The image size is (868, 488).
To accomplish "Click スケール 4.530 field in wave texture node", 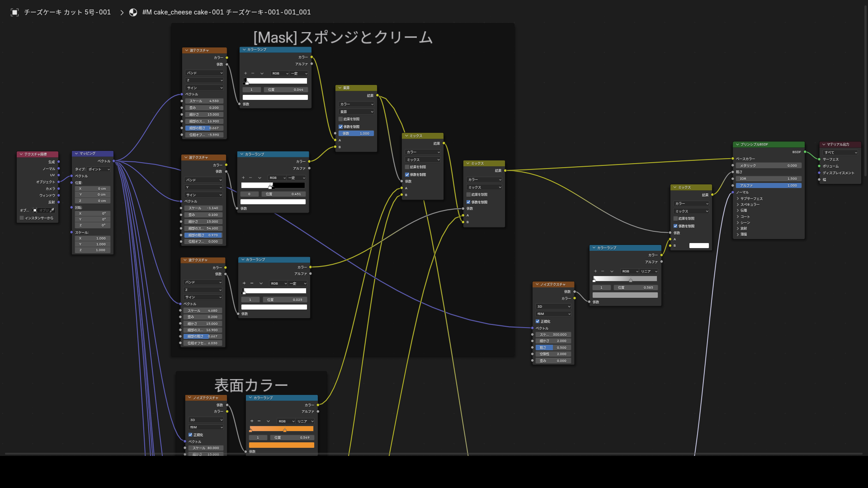I will [x=204, y=101].
